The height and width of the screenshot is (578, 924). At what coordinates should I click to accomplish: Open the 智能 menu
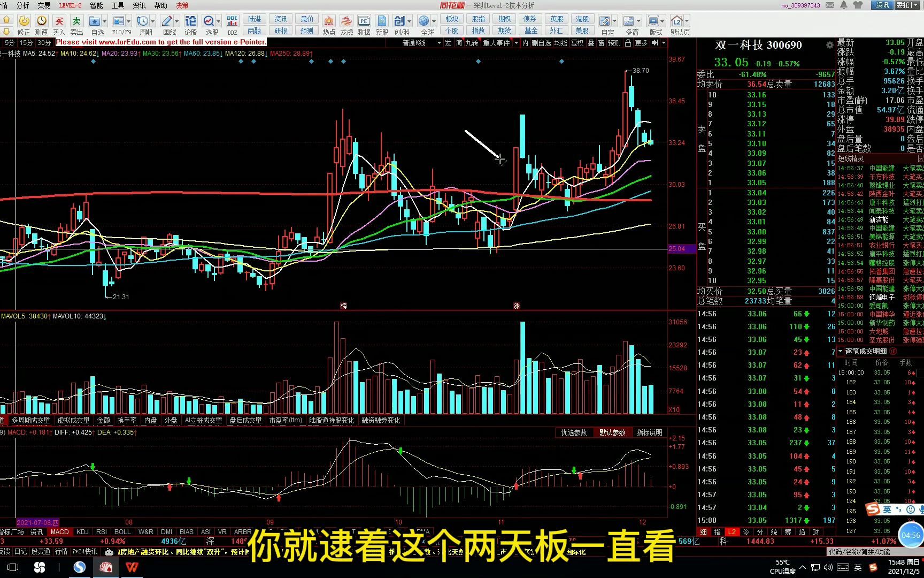coord(96,5)
